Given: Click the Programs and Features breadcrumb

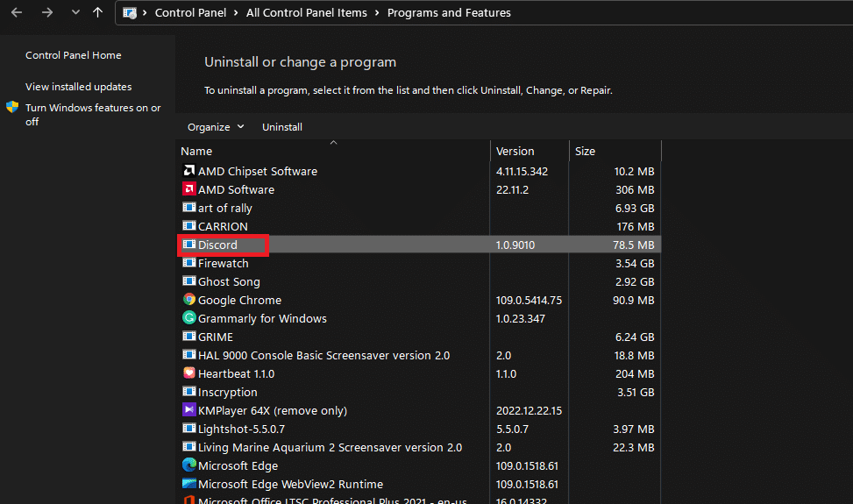Looking at the screenshot, I should pyautogui.click(x=449, y=12).
